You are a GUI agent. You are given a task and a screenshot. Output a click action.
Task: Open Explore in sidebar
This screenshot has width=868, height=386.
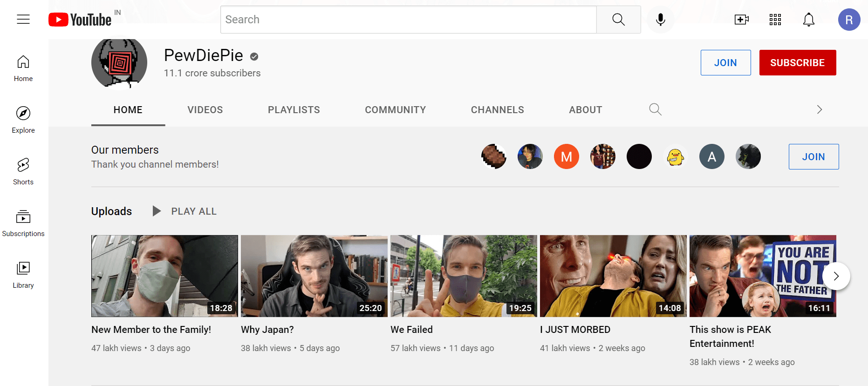click(23, 120)
